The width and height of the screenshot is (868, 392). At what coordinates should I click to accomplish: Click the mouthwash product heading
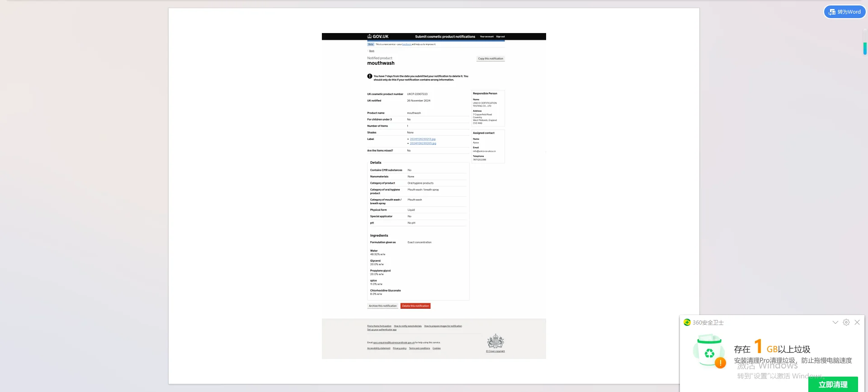(x=381, y=63)
